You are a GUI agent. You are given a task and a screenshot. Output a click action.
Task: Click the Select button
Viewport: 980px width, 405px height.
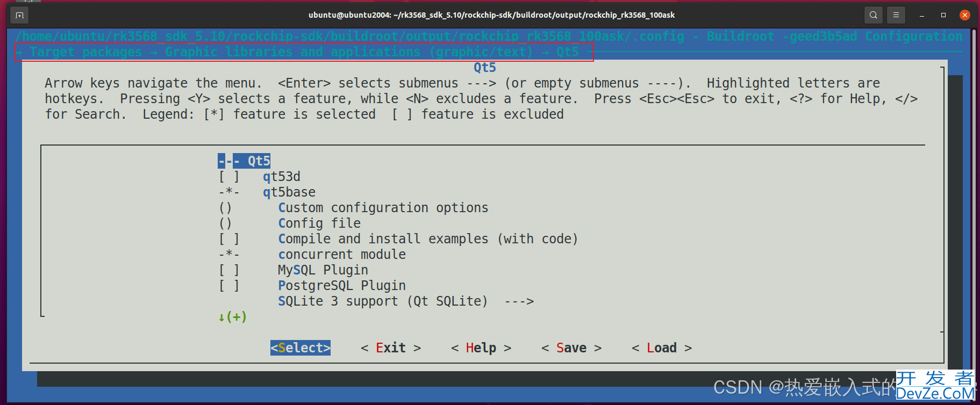(x=301, y=348)
